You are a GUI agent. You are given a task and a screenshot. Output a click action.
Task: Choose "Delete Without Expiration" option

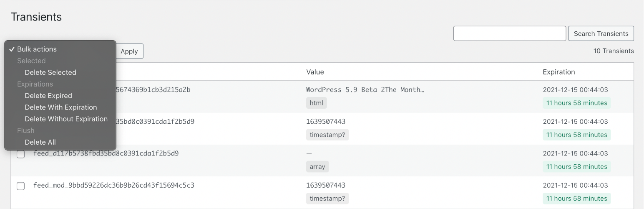point(66,119)
